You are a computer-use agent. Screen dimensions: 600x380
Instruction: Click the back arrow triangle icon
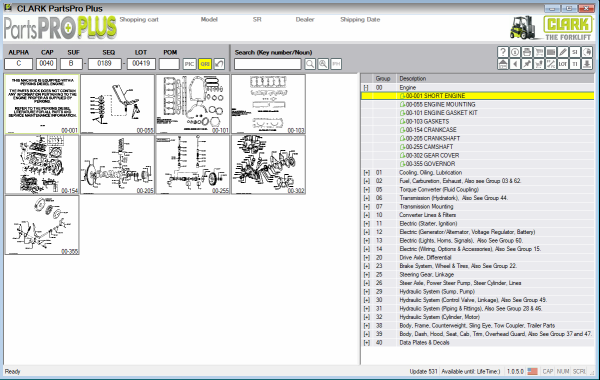click(515, 64)
